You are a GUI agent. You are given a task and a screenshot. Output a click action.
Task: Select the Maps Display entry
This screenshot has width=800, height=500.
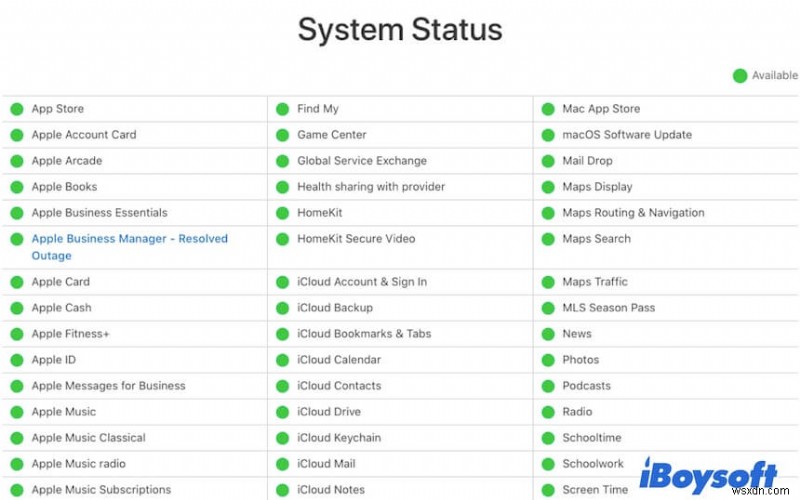[x=597, y=187]
